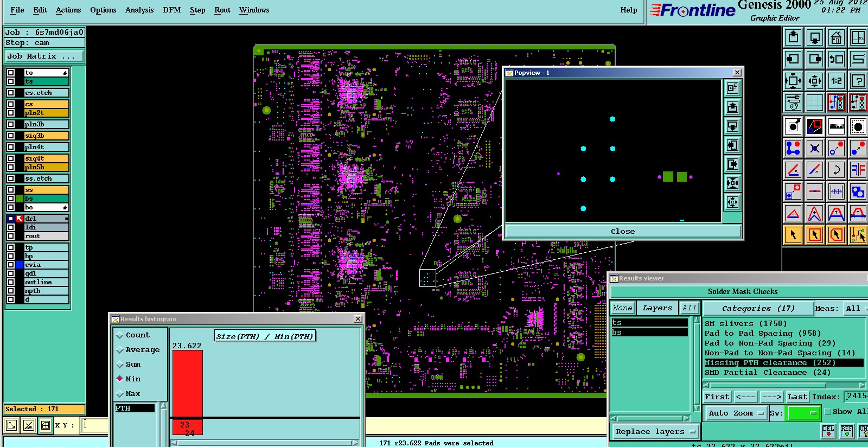Click the home view icon
The width and height of the screenshot is (868, 447).
(837, 37)
